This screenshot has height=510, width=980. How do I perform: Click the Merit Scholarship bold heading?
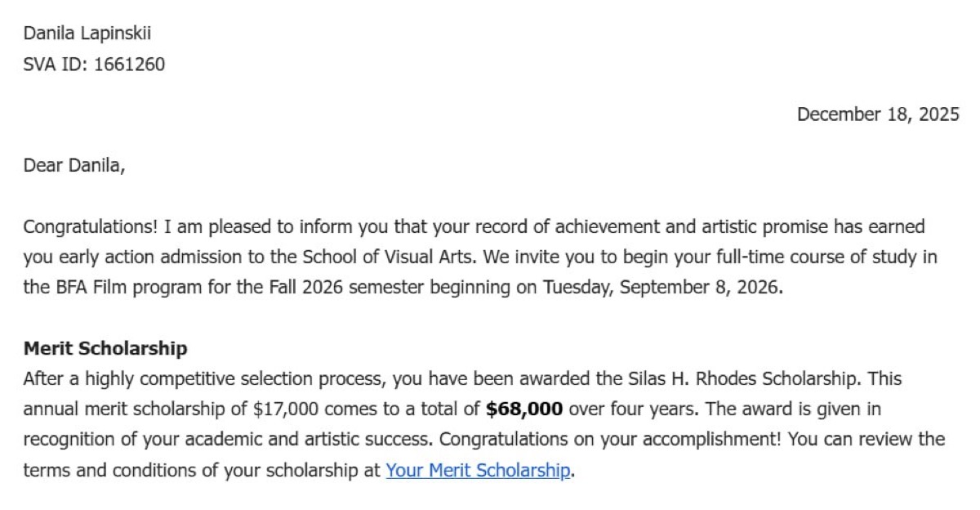[x=105, y=349]
